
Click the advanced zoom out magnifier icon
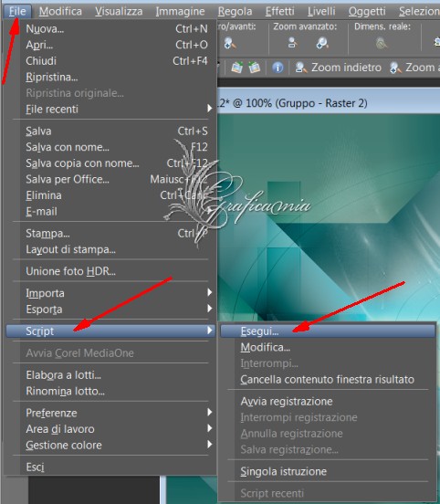point(292,43)
